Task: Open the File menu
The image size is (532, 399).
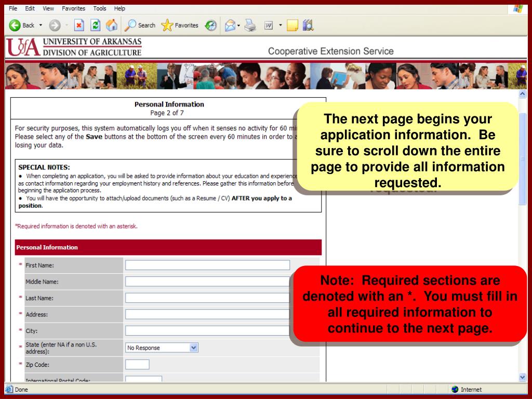Action: coord(13,8)
